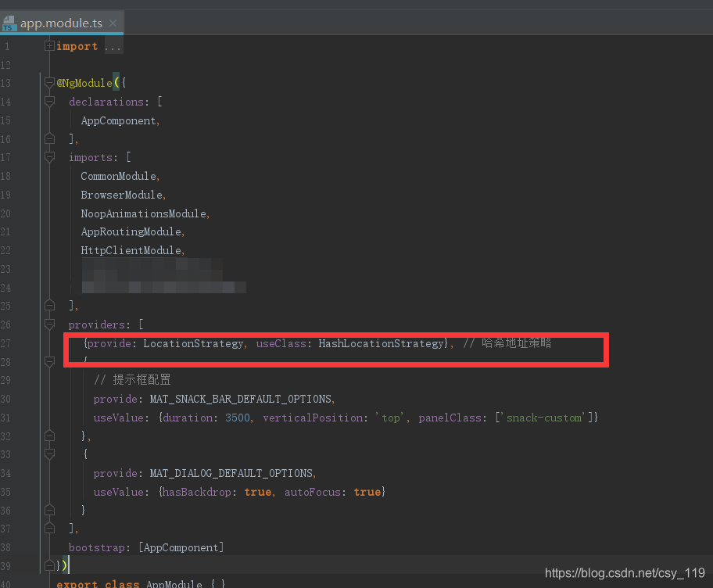Click fold end marker at line 39
Screen dimensions: 713x588
point(49,565)
